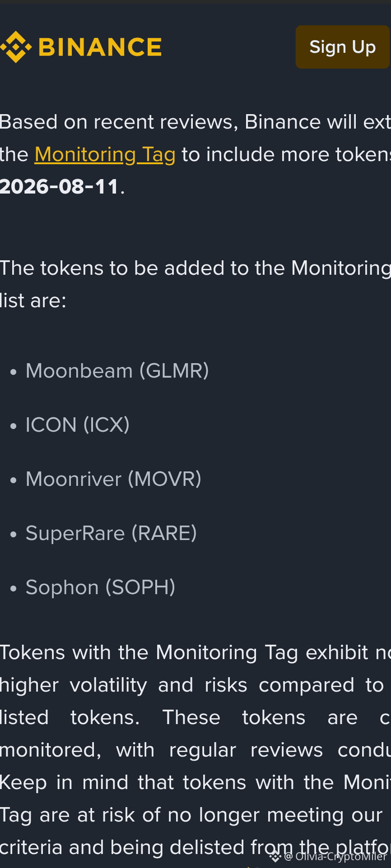
Task: Click the ICON (ICX) list item
Action: click(x=77, y=425)
